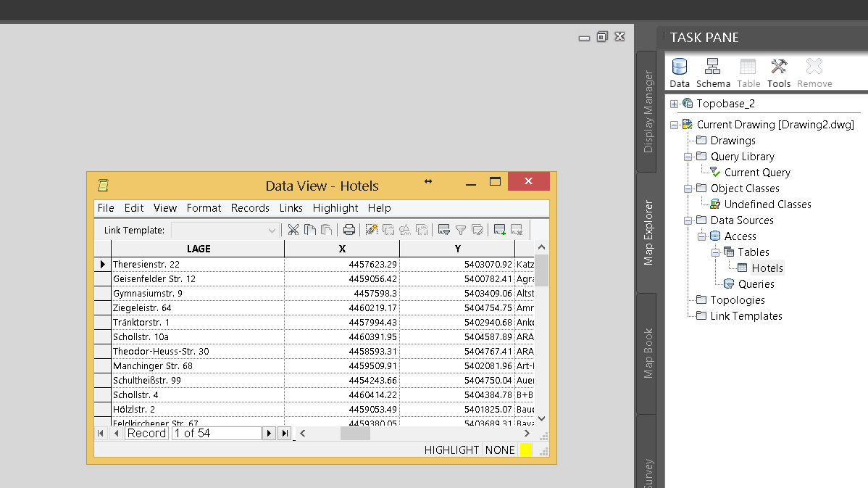
Task: Select the Drawings folder in tree
Action: tap(733, 141)
